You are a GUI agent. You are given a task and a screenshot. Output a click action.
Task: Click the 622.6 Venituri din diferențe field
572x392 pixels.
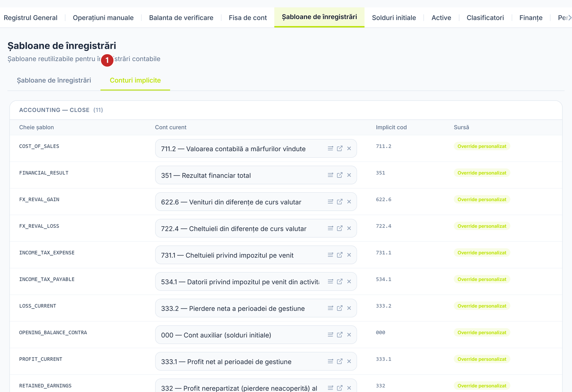(x=256, y=202)
